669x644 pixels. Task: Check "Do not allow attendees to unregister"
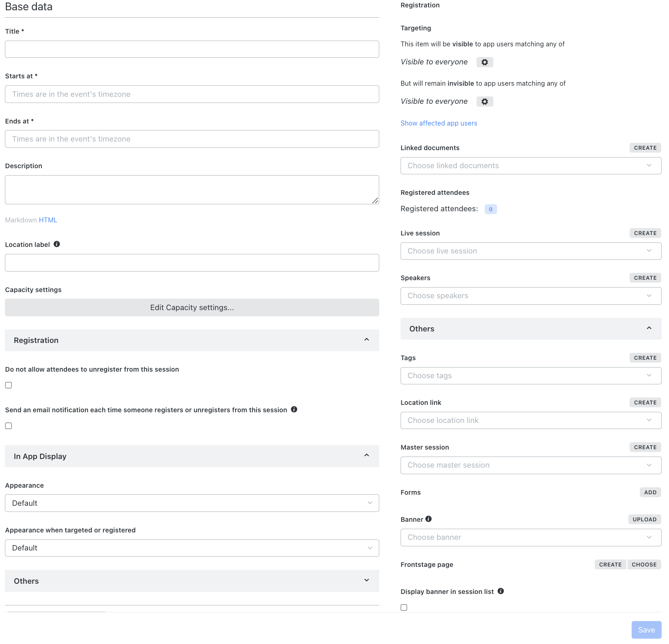[x=8, y=385]
